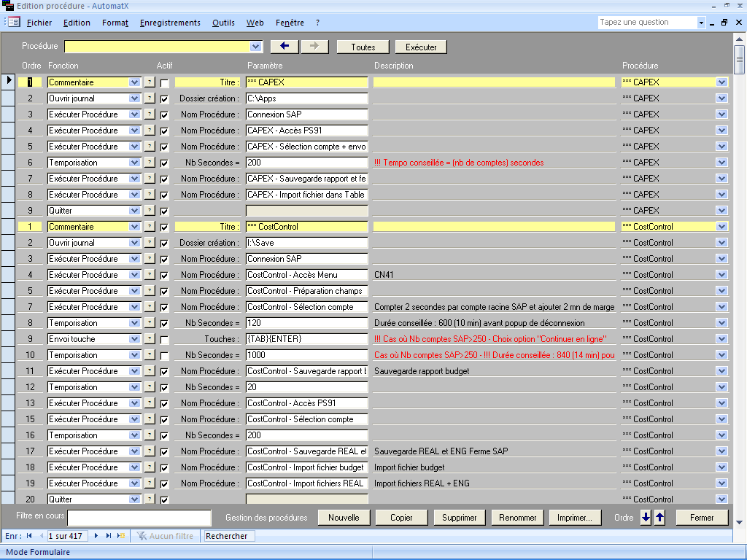Click the ? helper button on the C:\Apps row
The width and height of the screenshot is (747, 560).
point(150,98)
